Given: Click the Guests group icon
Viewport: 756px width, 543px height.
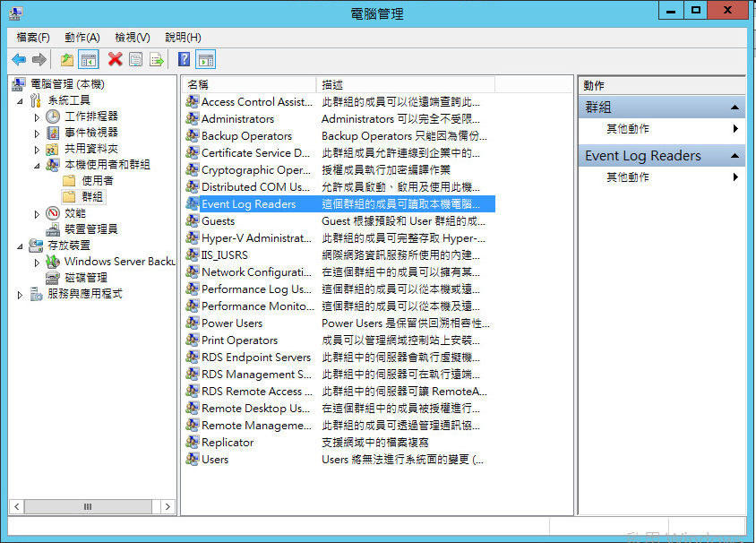Looking at the screenshot, I should (x=192, y=220).
